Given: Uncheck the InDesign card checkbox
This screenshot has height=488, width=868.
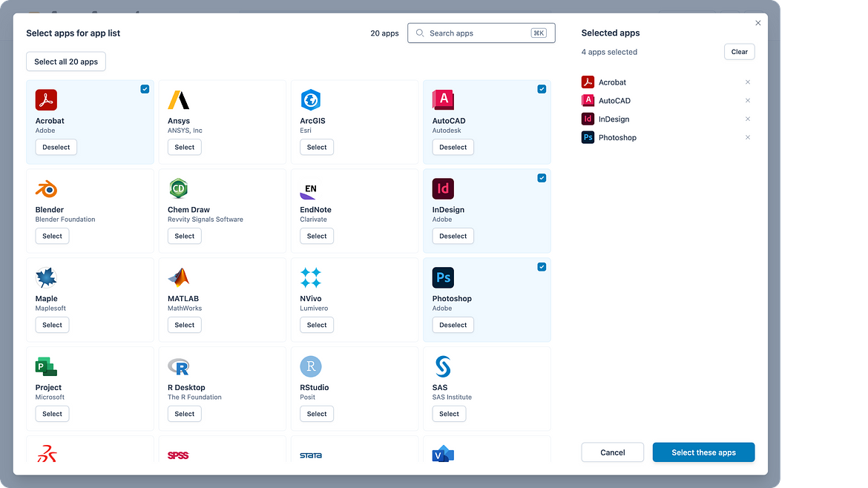Looking at the screenshot, I should pyautogui.click(x=542, y=178).
